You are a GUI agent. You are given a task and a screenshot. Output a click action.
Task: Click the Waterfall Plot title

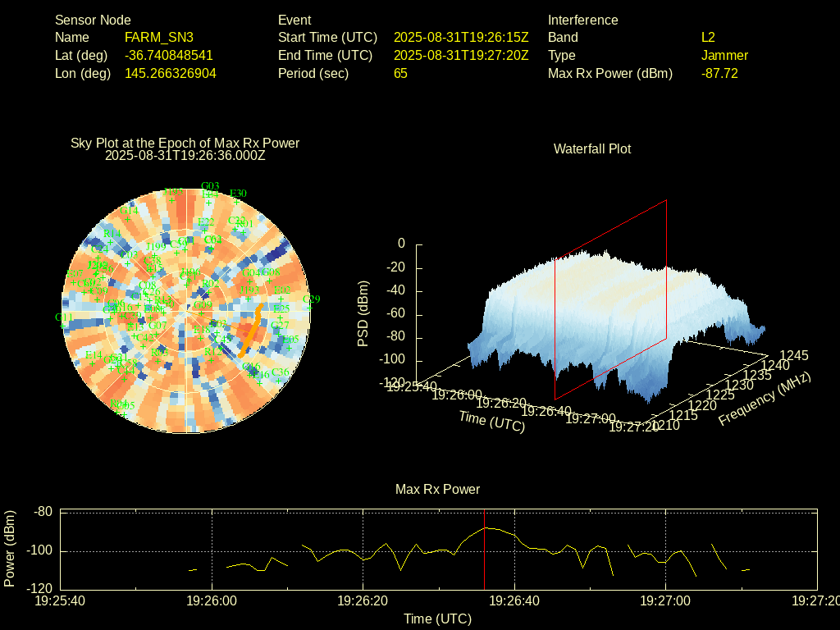[591, 149]
